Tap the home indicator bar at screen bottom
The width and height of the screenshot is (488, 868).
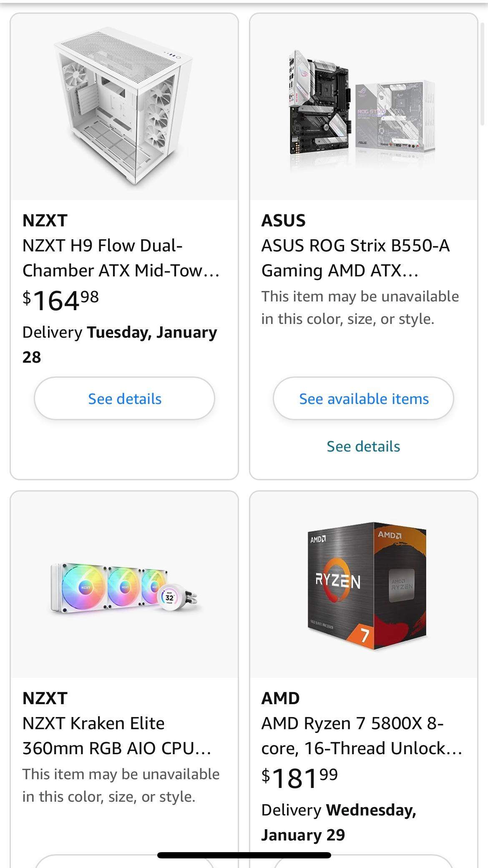(x=244, y=855)
